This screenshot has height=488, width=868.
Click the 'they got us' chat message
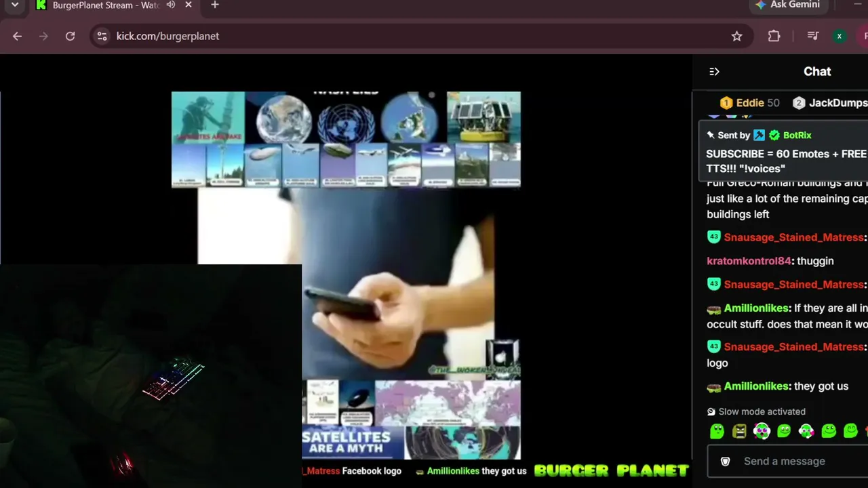pyautogui.click(x=821, y=386)
